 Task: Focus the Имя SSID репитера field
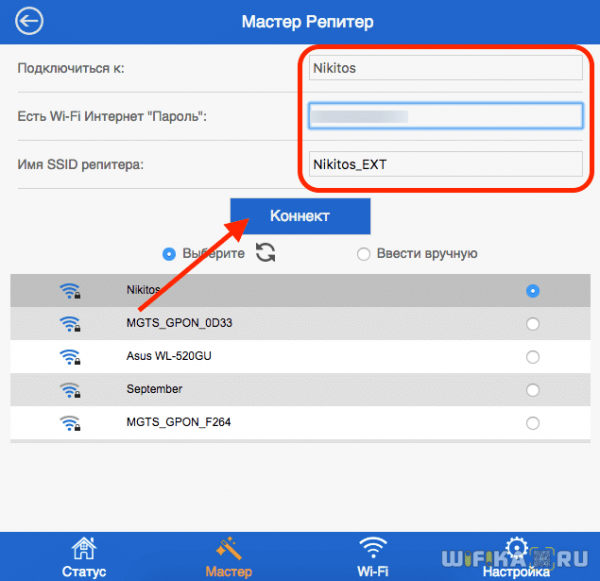446,164
